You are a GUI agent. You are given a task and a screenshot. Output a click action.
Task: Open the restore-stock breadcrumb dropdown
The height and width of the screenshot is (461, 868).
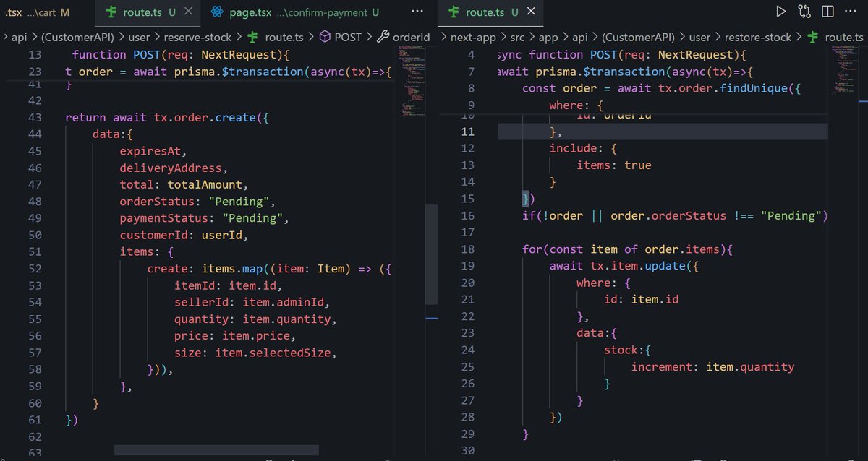click(759, 38)
